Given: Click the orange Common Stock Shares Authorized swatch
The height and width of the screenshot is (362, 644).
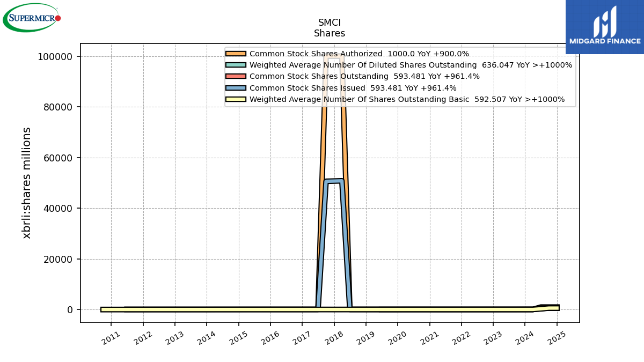Looking at the screenshot, I should click(x=236, y=54).
